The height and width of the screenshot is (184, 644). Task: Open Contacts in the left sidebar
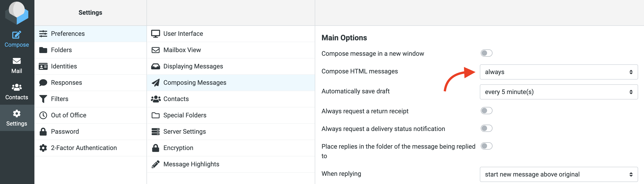click(x=17, y=92)
